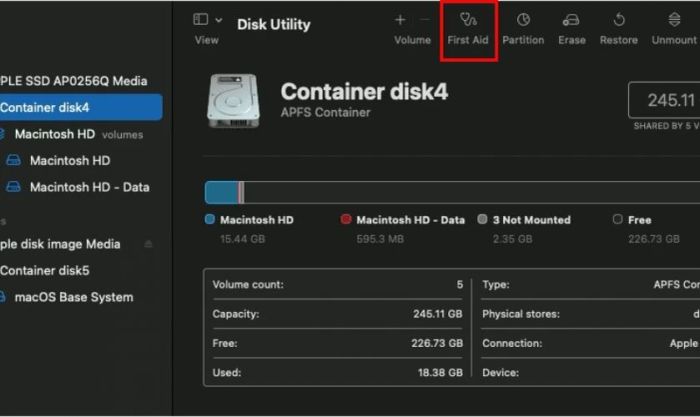Open the sidebar View icon
The height and width of the screenshot is (417, 700).
tap(200, 19)
